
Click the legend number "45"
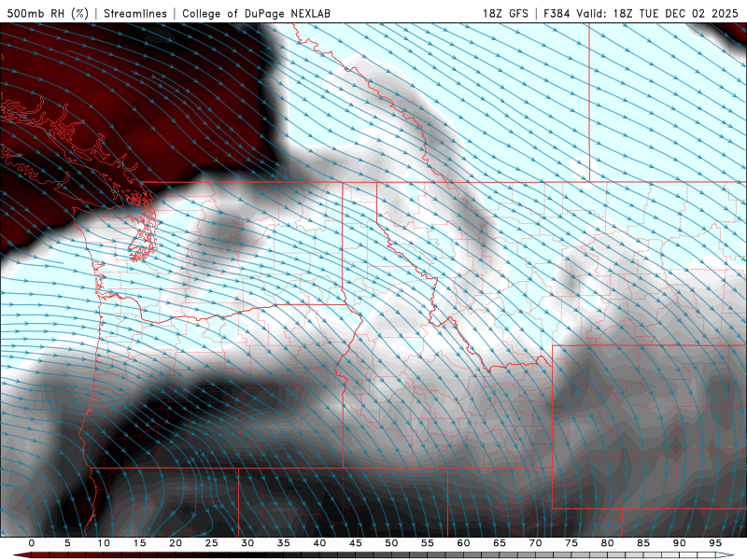pos(355,543)
